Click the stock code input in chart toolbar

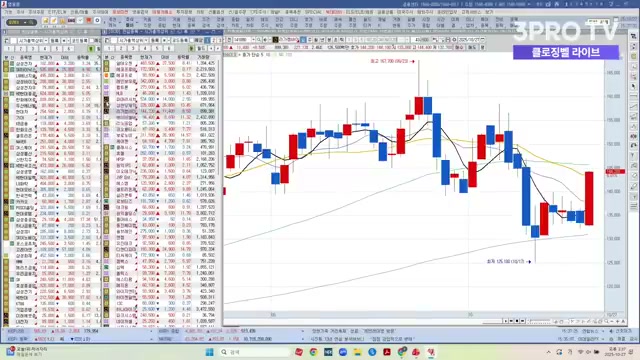point(241,40)
